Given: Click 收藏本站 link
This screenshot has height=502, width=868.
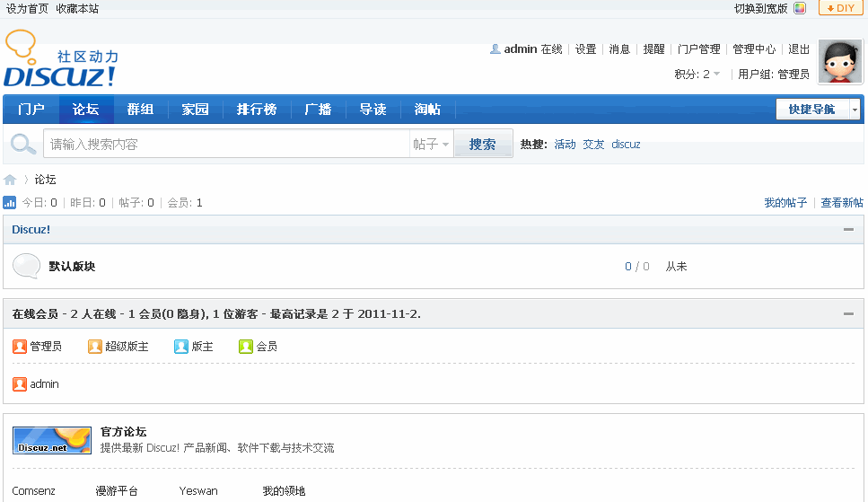Looking at the screenshot, I should point(77,8).
